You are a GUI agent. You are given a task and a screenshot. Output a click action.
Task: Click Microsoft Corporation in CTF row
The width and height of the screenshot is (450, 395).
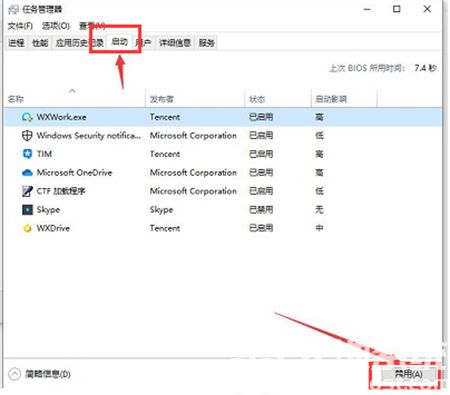193,191
